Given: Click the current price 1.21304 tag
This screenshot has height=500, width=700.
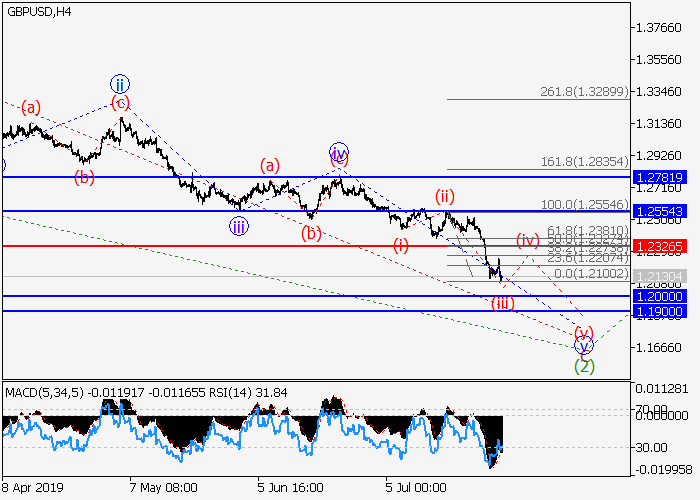Looking at the screenshot, I should tap(659, 276).
